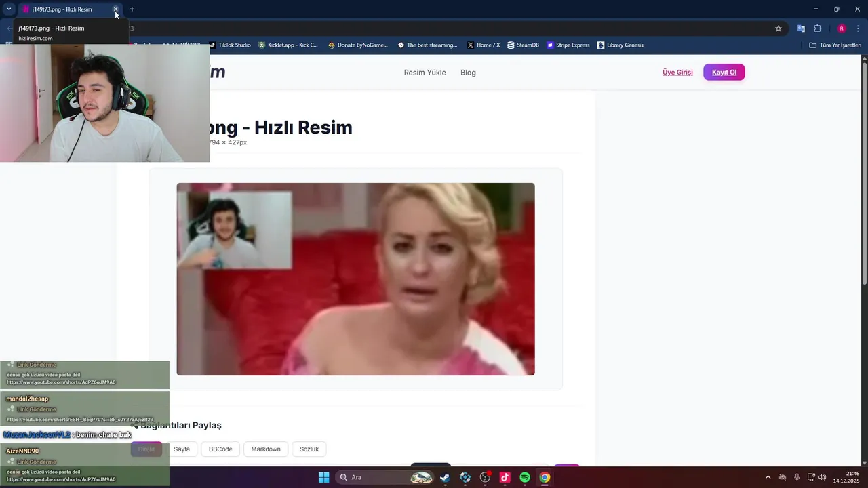Image resolution: width=868 pixels, height=488 pixels.
Task: Go to Resim Yükle page
Action: (x=425, y=73)
